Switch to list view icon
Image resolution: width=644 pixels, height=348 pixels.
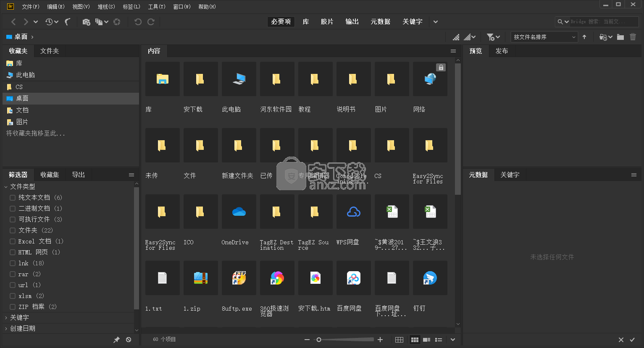pos(439,340)
